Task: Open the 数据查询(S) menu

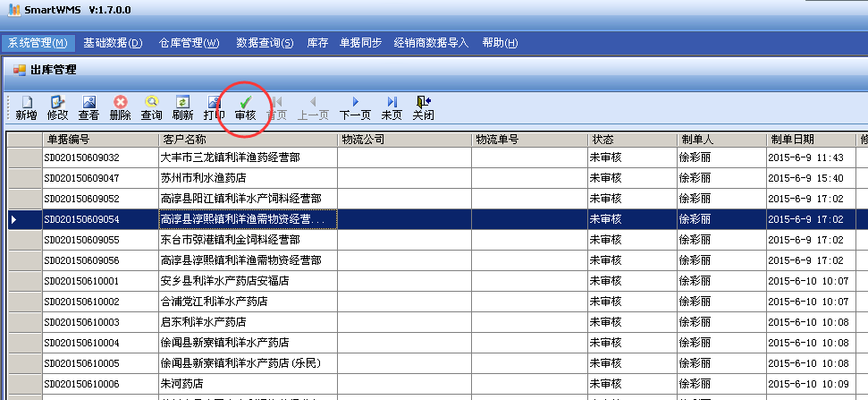Action: (265, 43)
